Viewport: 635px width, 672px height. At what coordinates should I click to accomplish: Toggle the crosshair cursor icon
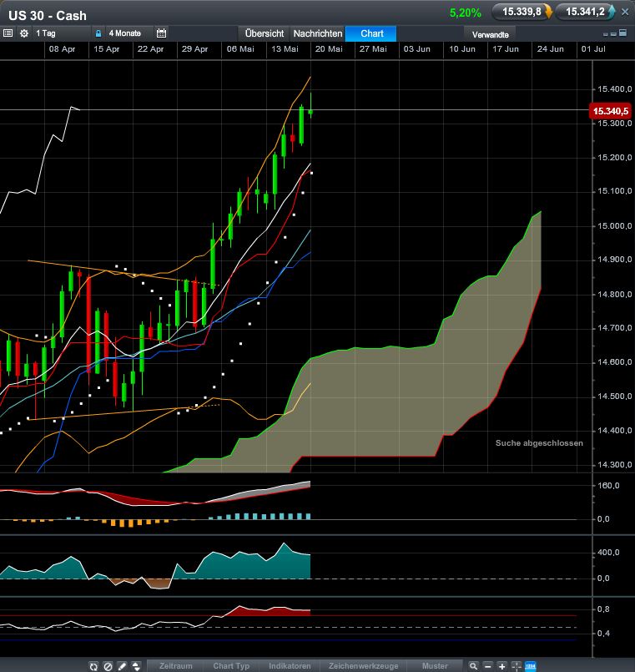click(517, 666)
